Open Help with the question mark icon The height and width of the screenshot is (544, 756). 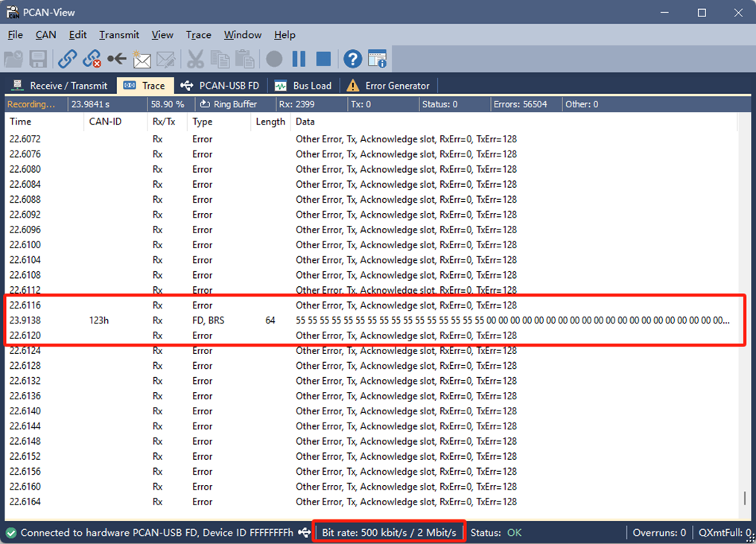click(353, 60)
